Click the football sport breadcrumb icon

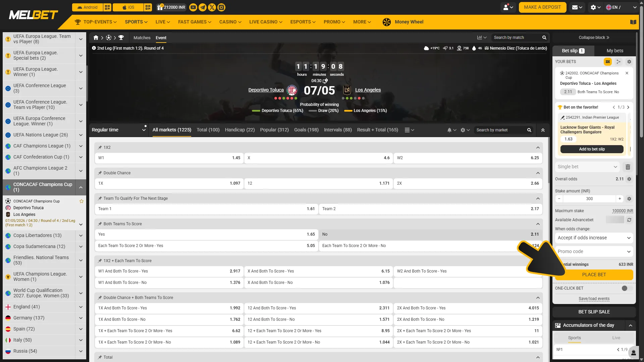[109, 38]
